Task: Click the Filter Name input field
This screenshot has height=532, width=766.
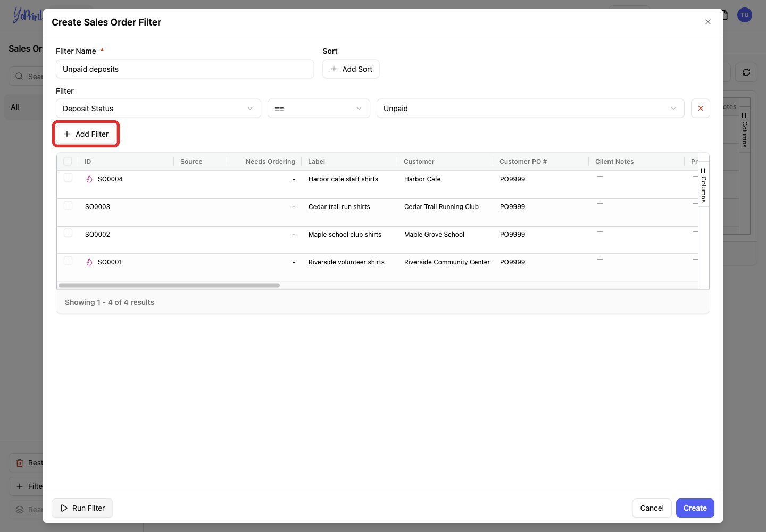Action: [185, 69]
